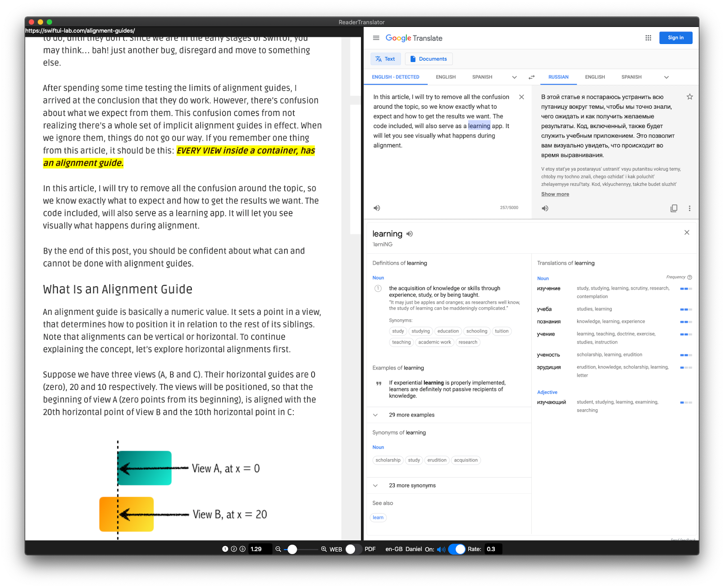Select layout preset 1 in bottom bar

point(225,549)
